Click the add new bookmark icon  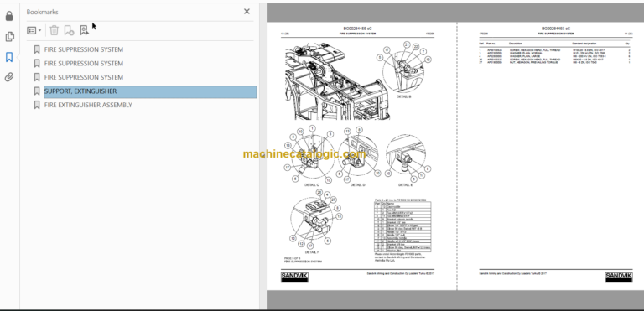[69, 30]
